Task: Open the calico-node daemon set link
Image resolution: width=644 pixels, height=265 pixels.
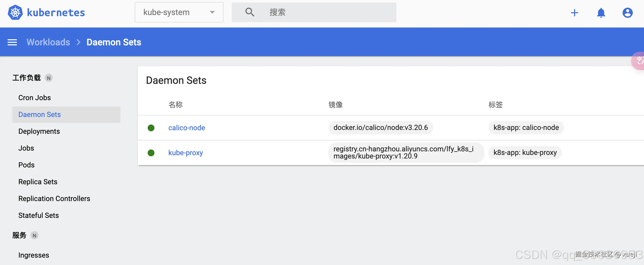Action: [187, 128]
